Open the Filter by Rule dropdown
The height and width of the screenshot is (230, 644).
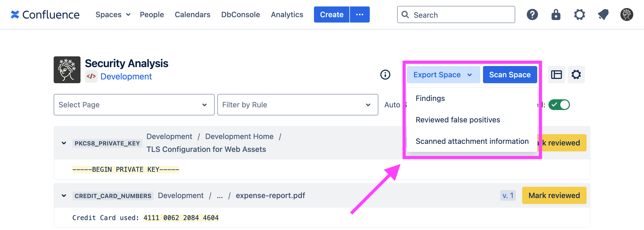298,105
